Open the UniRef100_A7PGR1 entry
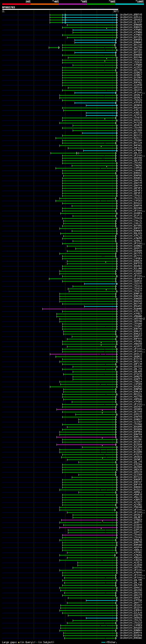This screenshot has height=644, width=146. [131, 341]
